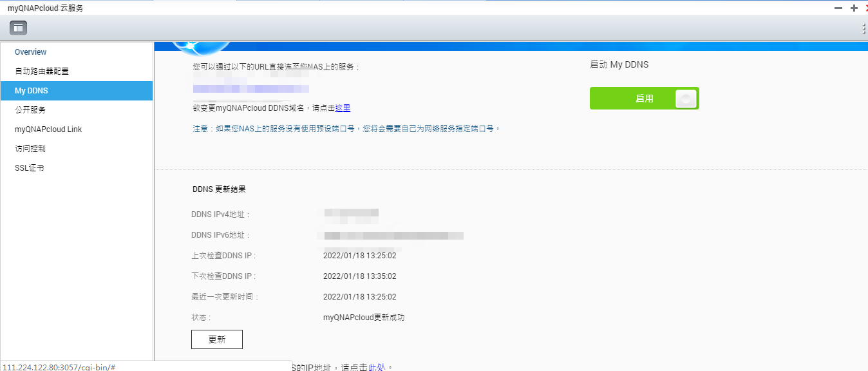Click the blue 注意 port number notice text
This screenshot has width=868, height=371.
tap(346, 129)
